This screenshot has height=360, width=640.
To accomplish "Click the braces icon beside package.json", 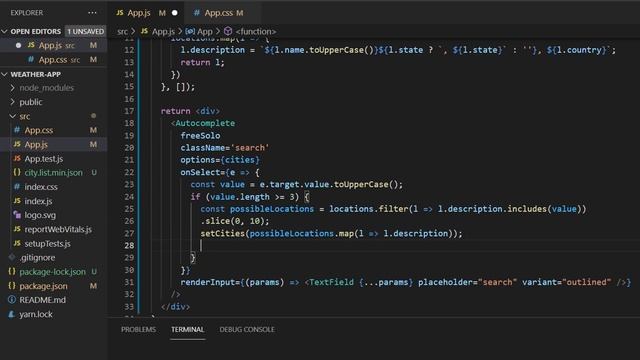I will click(12, 286).
